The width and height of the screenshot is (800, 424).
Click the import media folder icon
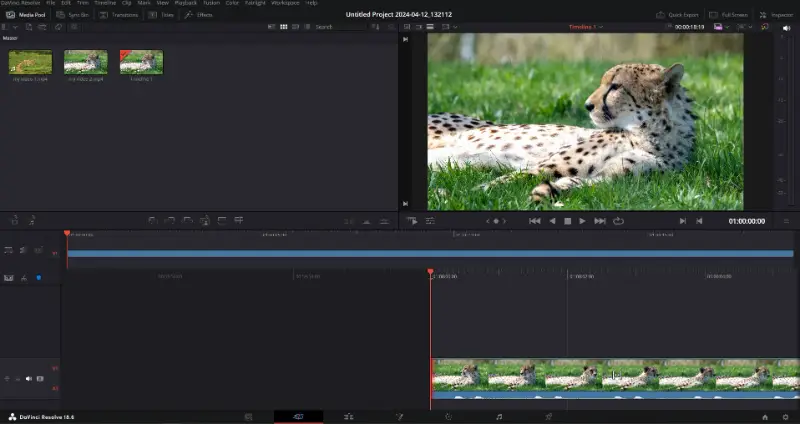(42, 27)
